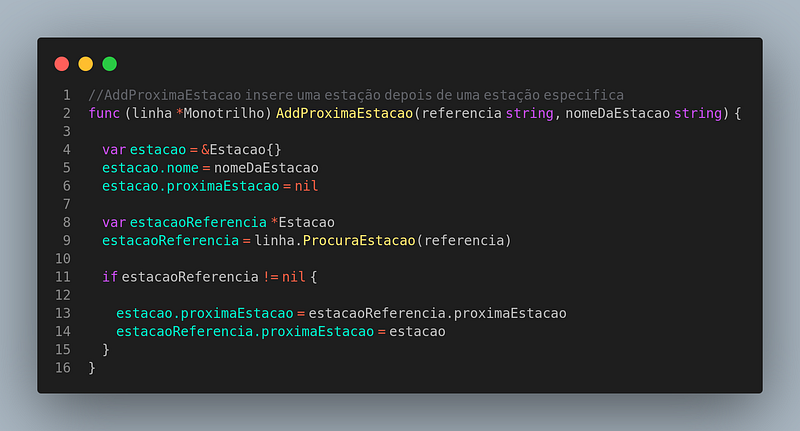Click the *Estacao type on line 8
Screen dimensions: 800x431
tap(303, 222)
